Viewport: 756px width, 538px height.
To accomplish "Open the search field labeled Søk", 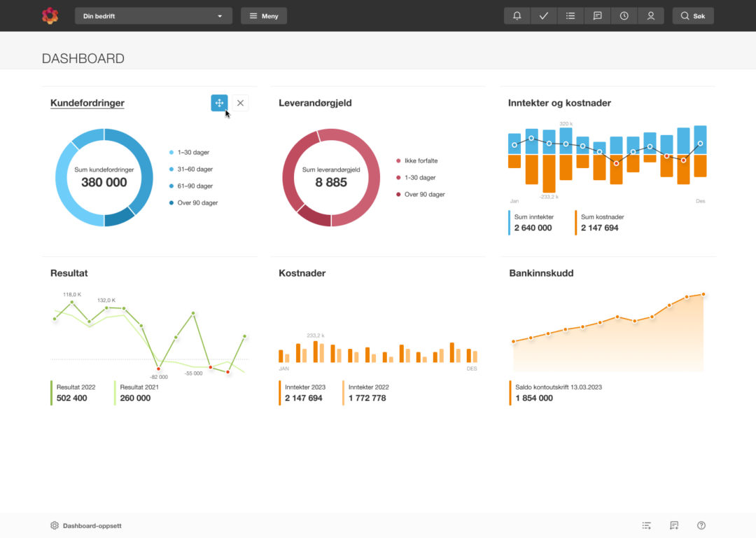I will tap(693, 15).
